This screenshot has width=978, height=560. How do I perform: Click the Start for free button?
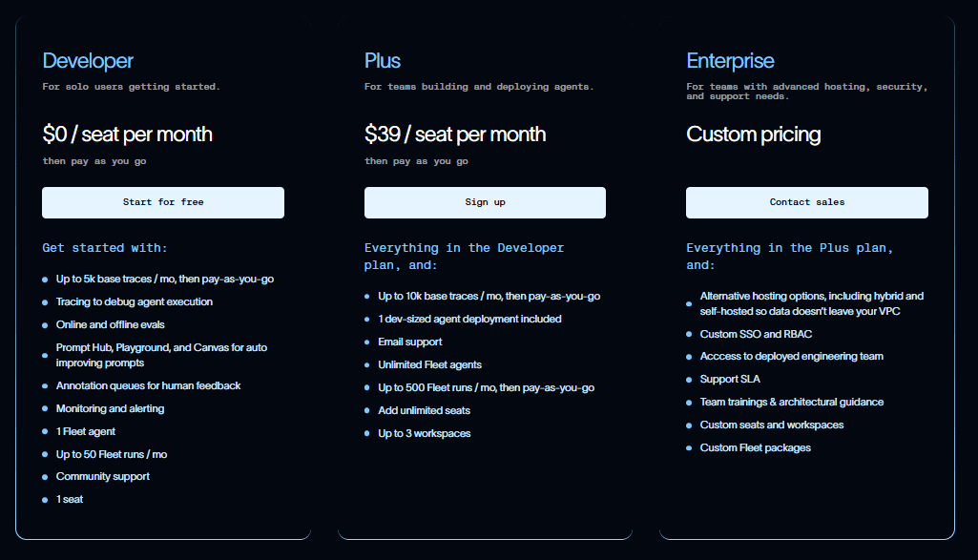[162, 202]
